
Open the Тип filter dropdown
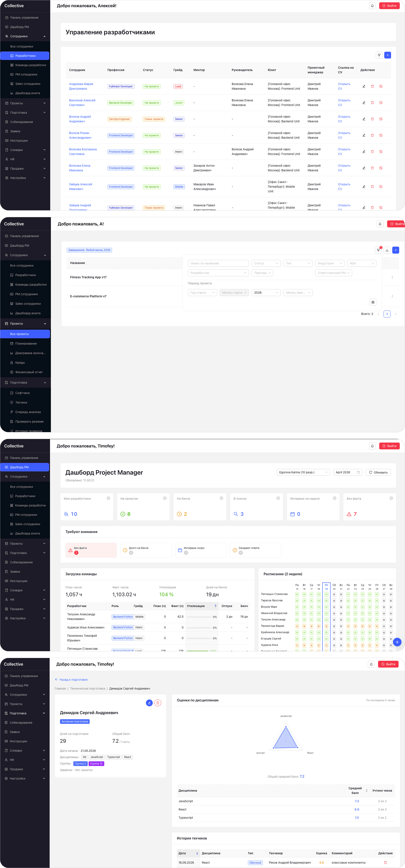pos(298,263)
